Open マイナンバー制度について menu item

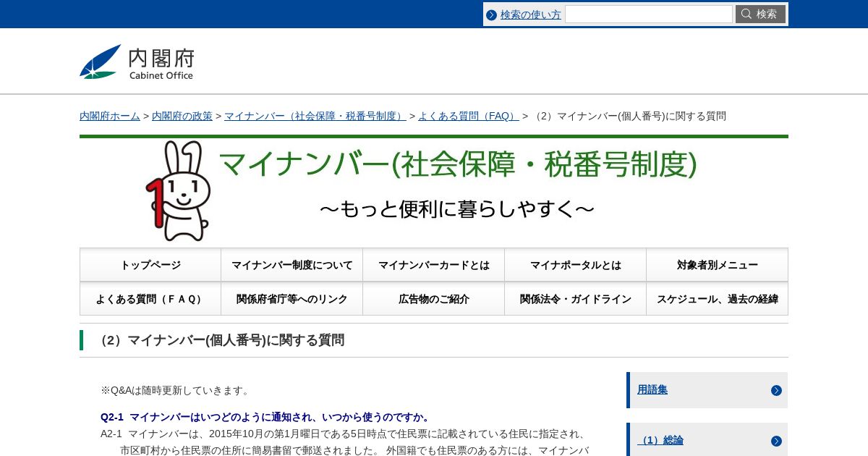(292, 265)
